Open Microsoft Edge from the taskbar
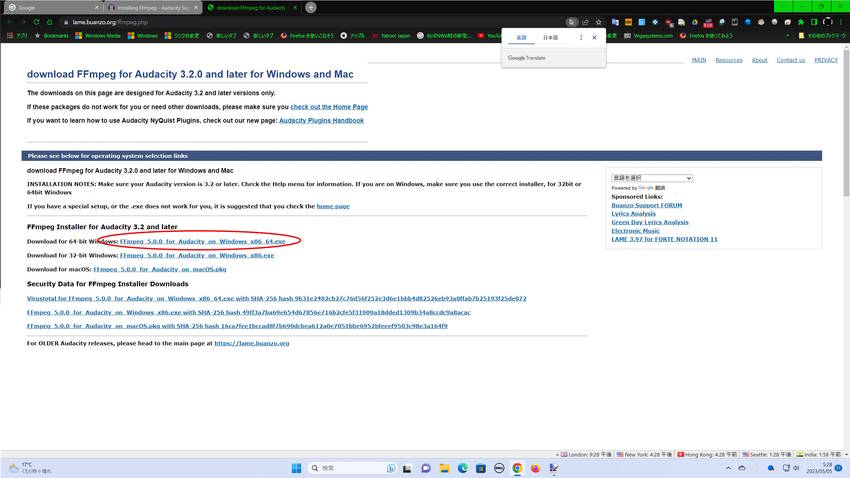850x478 pixels. (x=462, y=468)
